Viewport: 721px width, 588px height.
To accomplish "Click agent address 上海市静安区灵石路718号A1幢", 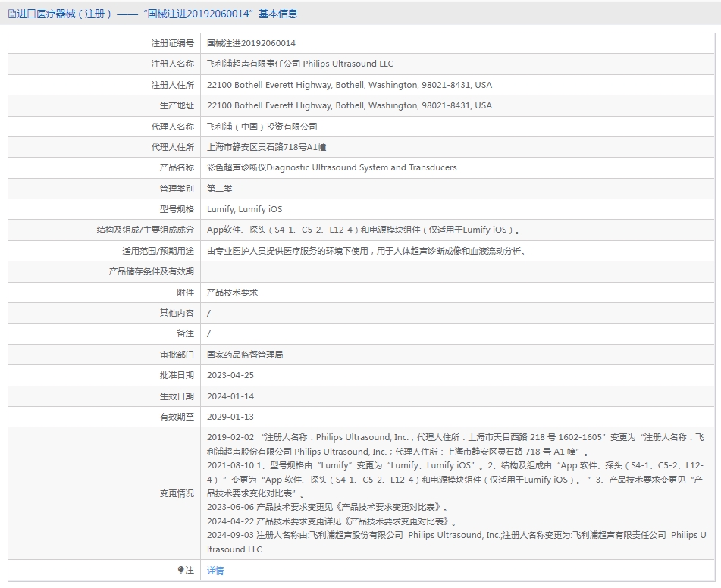I will (x=267, y=147).
